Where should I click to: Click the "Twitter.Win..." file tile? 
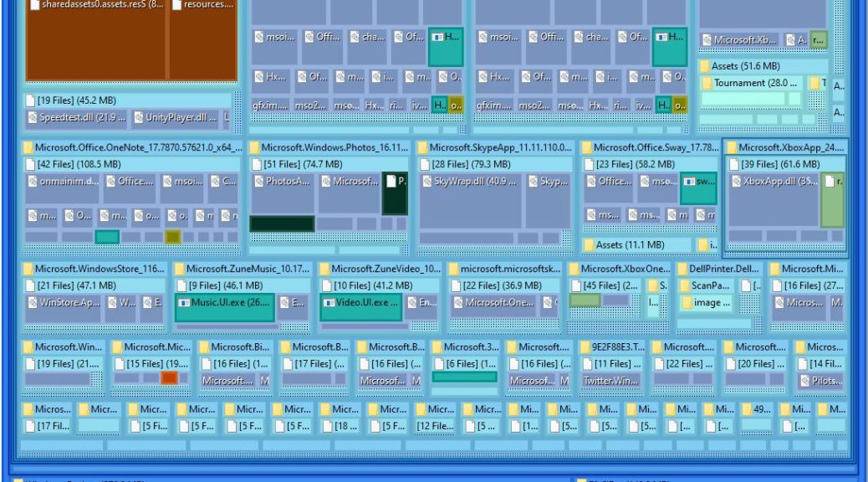[x=613, y=381]
